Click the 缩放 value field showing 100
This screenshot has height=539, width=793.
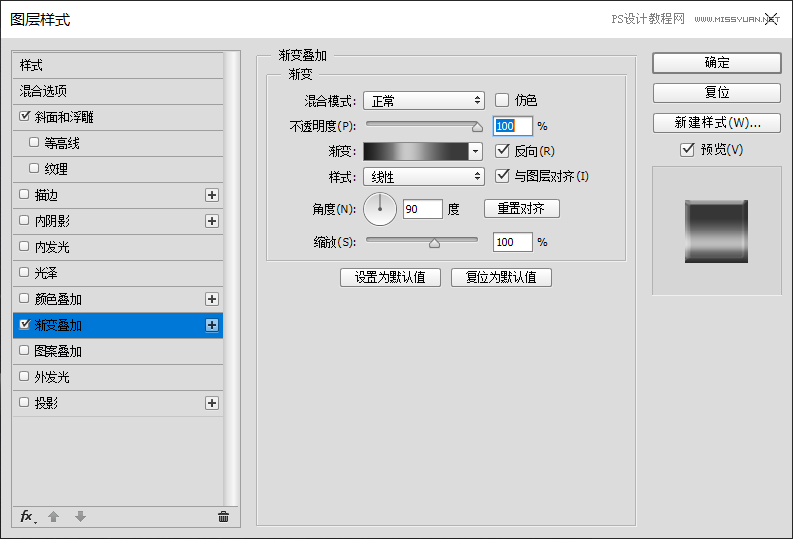(512, 242)
